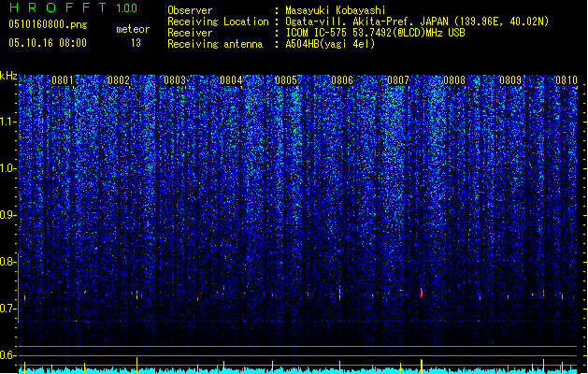Click the 0804 time marker
The height and width of the screenshot is (374, 588).
(231, 80)
